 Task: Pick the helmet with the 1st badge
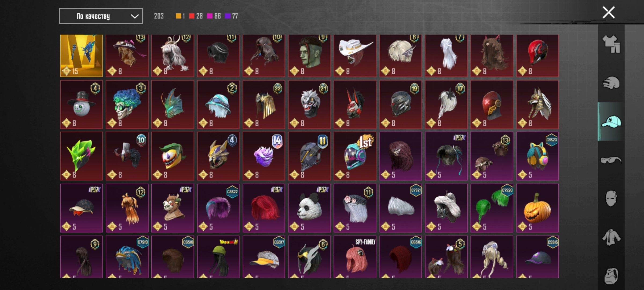[355, 156]
